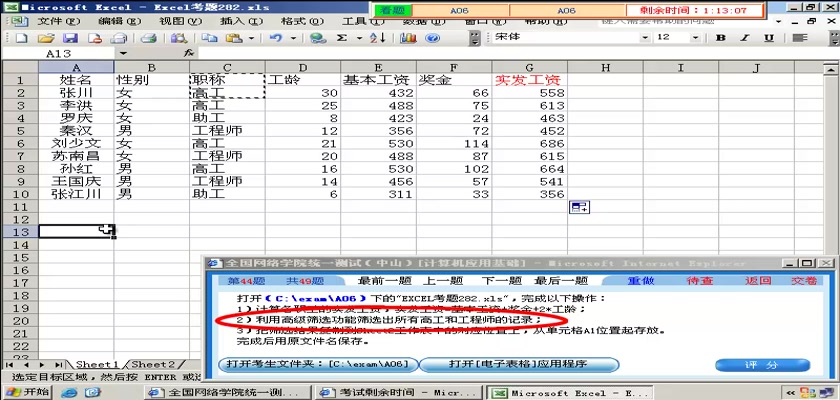Sort ascending with the A-Z icon

coord(378,38)
